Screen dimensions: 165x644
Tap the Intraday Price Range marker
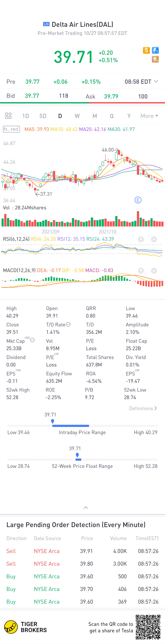point(52,421)
